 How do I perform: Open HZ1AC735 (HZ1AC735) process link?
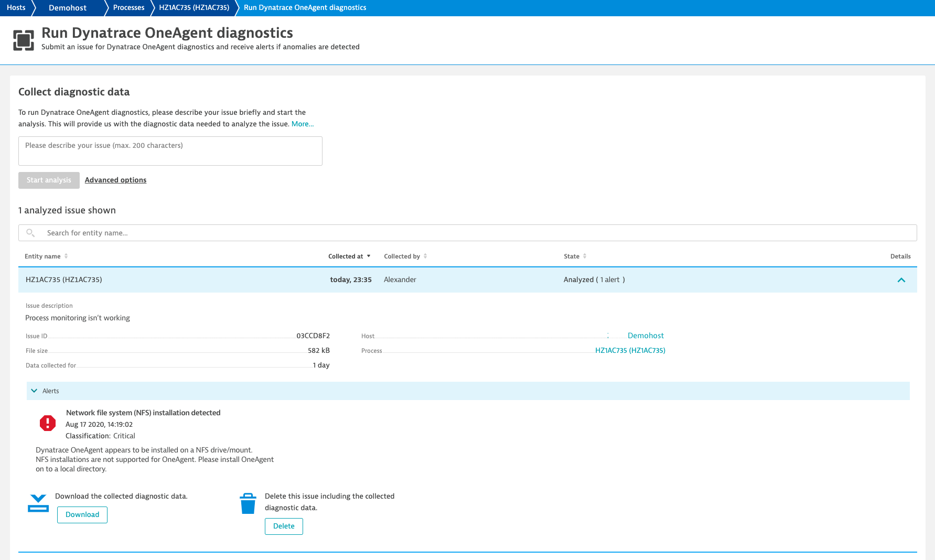click(630, 350)
